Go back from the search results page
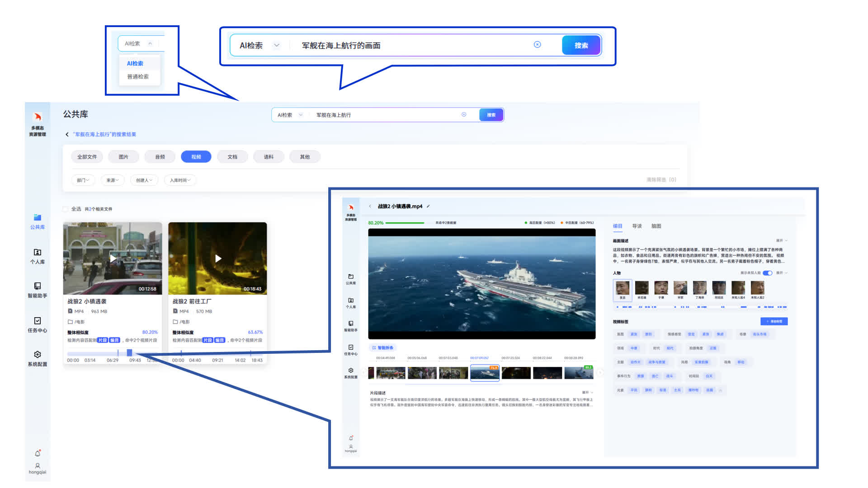This screenshot has width=868, height=488. pos(67,134)
